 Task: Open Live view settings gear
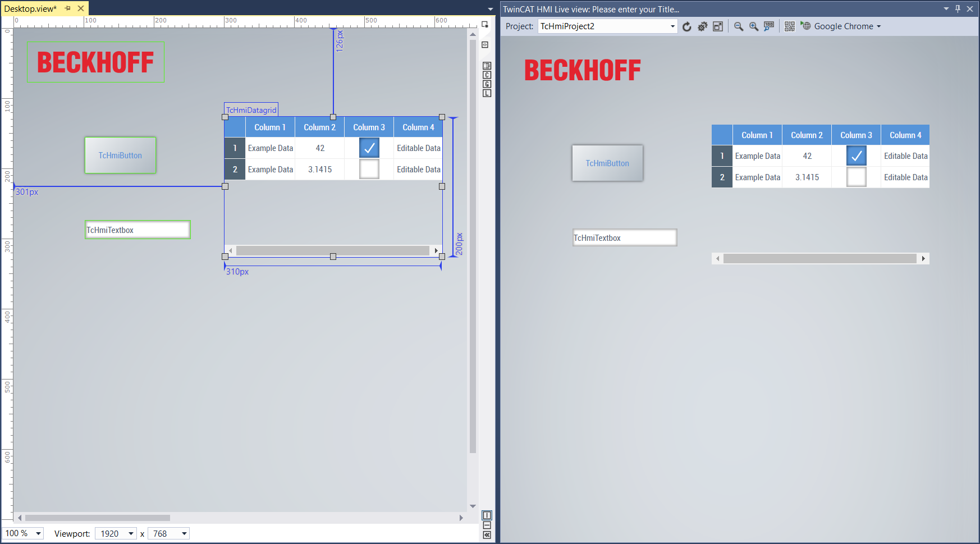702,26
